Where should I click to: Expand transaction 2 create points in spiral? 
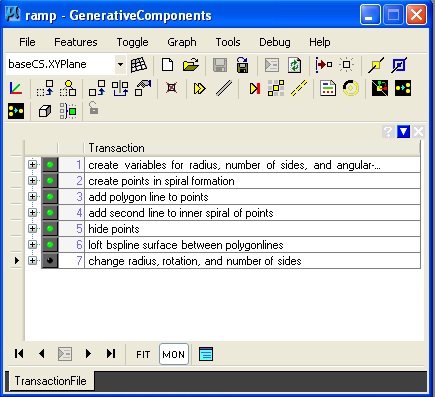tap(32, 181)
